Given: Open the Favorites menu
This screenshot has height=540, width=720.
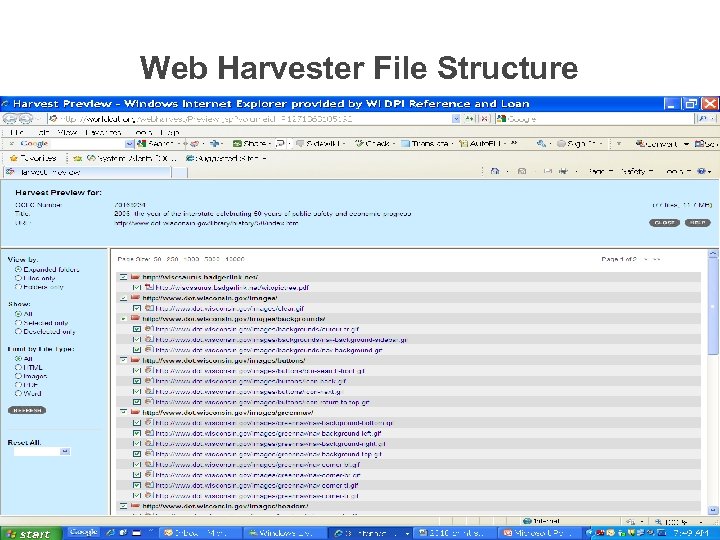Looking at the screenshot, I should [x=103, y=132].
